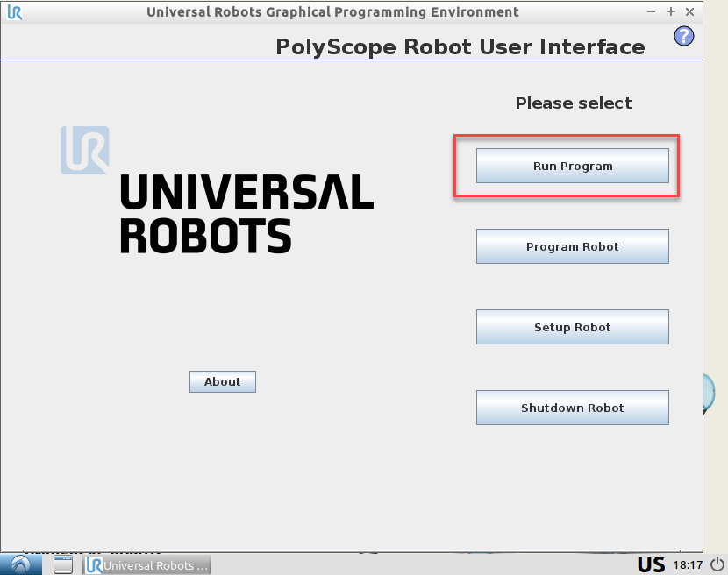Click the show desktop icon on the taskbar

tap(62, 564)
